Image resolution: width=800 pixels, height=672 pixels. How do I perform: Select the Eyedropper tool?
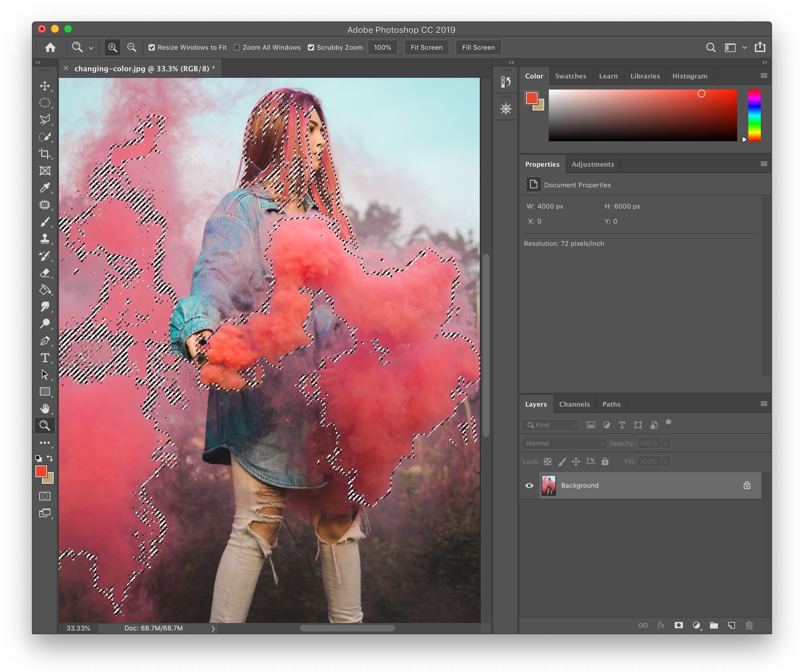click(x=44, y=187)
